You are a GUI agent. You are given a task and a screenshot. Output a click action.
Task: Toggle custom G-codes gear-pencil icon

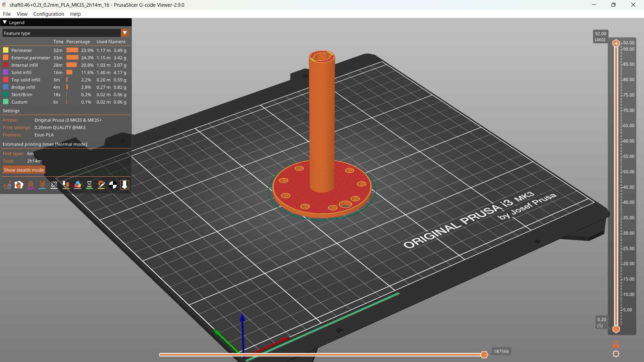pyautogui.click(x=101, y=185)
